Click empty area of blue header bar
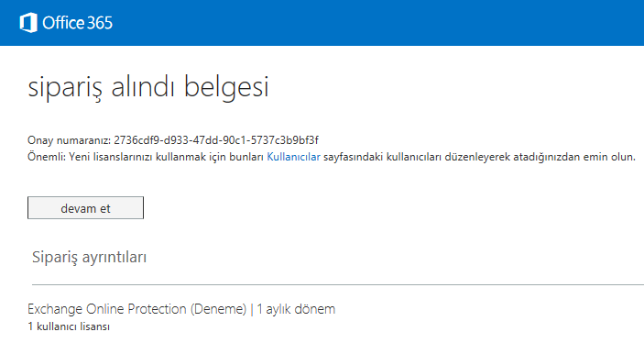 [x=370, y=23]
